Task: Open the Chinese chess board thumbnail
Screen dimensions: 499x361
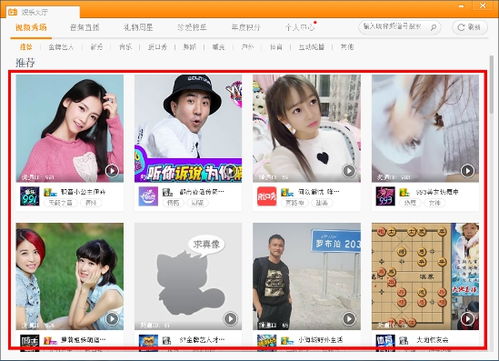Action: coord(425,277)
